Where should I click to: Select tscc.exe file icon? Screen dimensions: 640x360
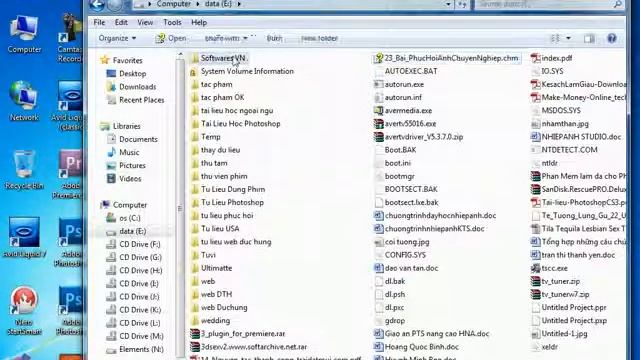click(535, 268)
